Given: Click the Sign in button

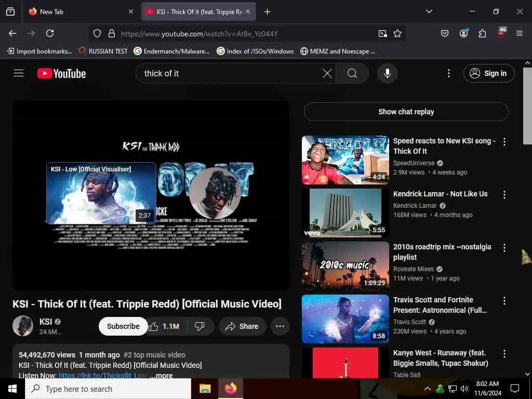Looking at the screenshot, I should coord(488,73).
